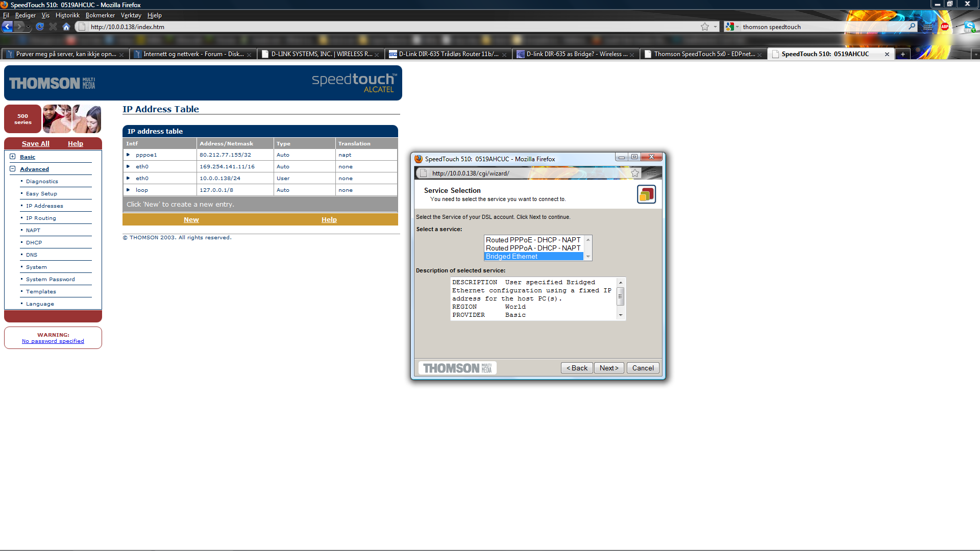Click the Back button in wizard
Image resolution: width=980 pixels, height=551 pixels.
coord(577,368)
